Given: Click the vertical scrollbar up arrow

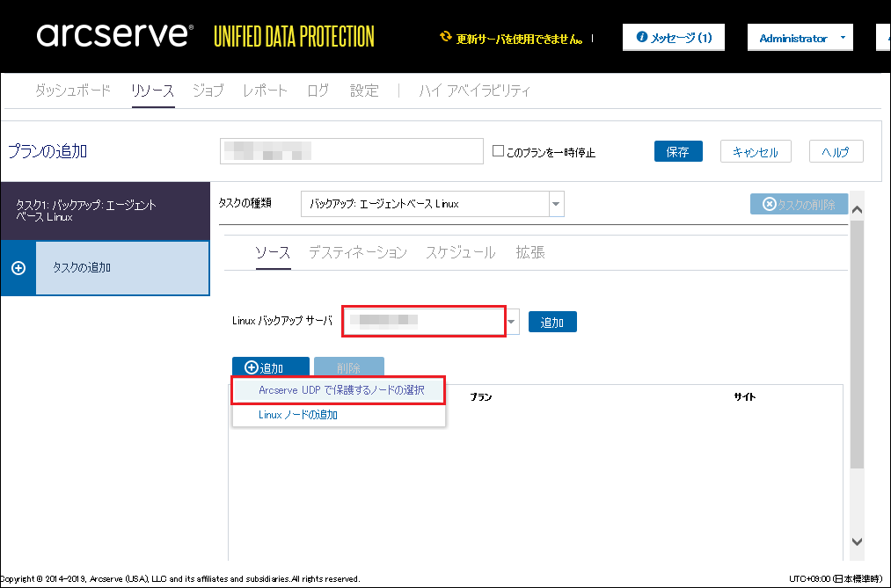Looking at the screenshot, I should (x=857, y=209).
